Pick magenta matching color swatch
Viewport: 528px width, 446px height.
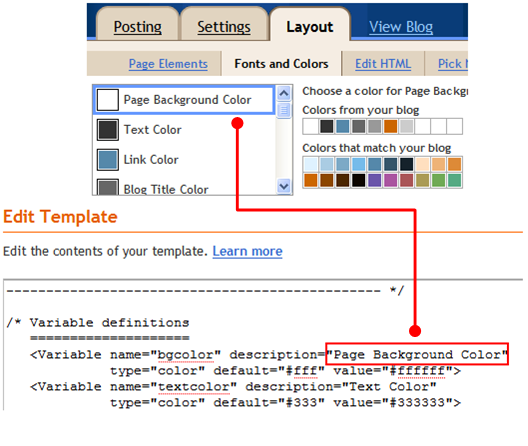(x=390, y=180)
